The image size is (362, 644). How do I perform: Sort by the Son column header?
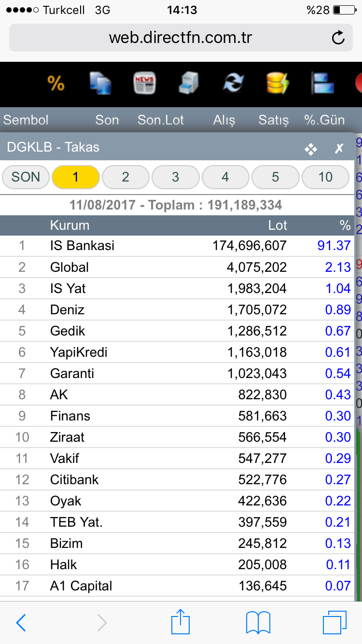pos(107,120)
